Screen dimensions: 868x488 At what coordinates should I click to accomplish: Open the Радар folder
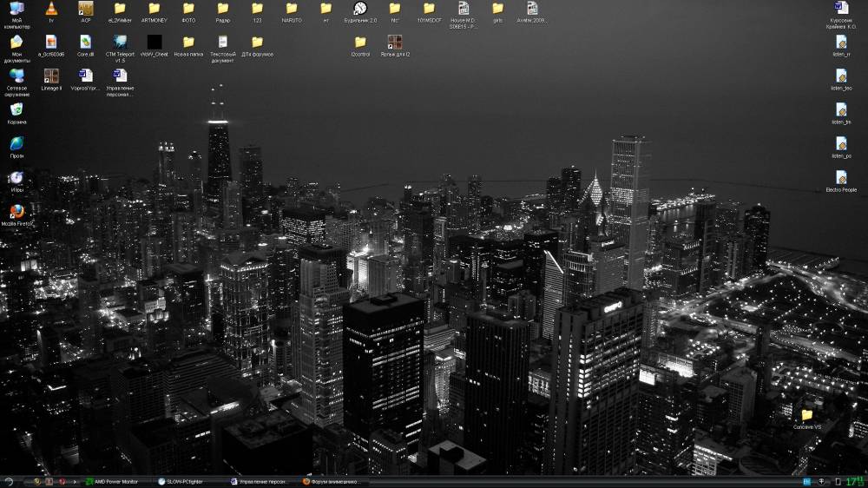222,9
